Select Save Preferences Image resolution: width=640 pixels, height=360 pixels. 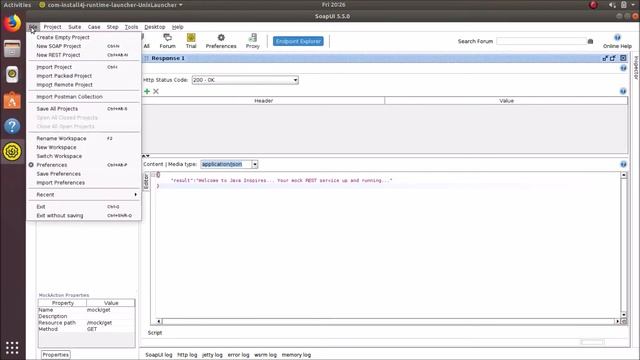tap(59, 174)
